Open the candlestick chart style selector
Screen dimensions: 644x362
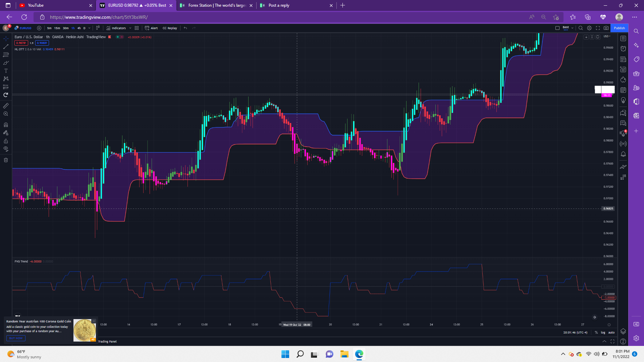tap(98, 28)
